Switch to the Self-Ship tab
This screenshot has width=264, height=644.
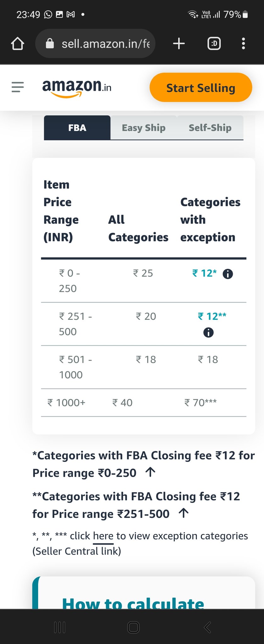pos(210,128)
